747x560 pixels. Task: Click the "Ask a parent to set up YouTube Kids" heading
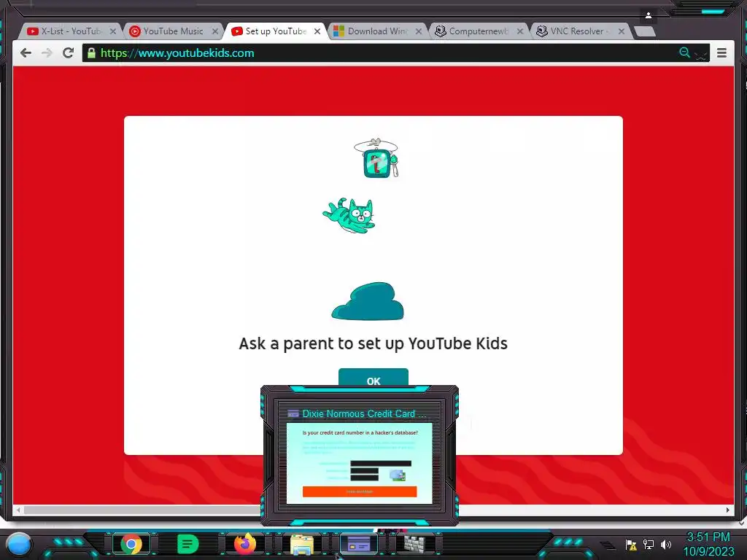coord(373,343)
